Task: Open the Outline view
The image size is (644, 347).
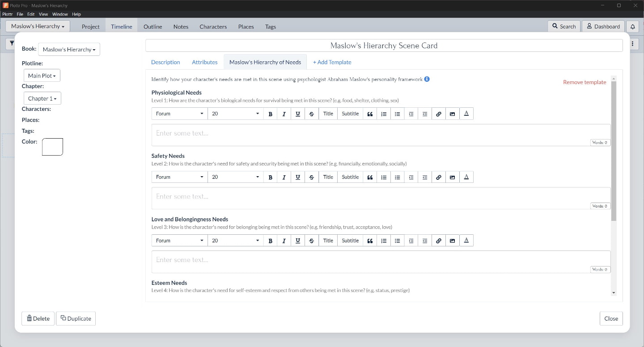Action: [x=153, y=26]
